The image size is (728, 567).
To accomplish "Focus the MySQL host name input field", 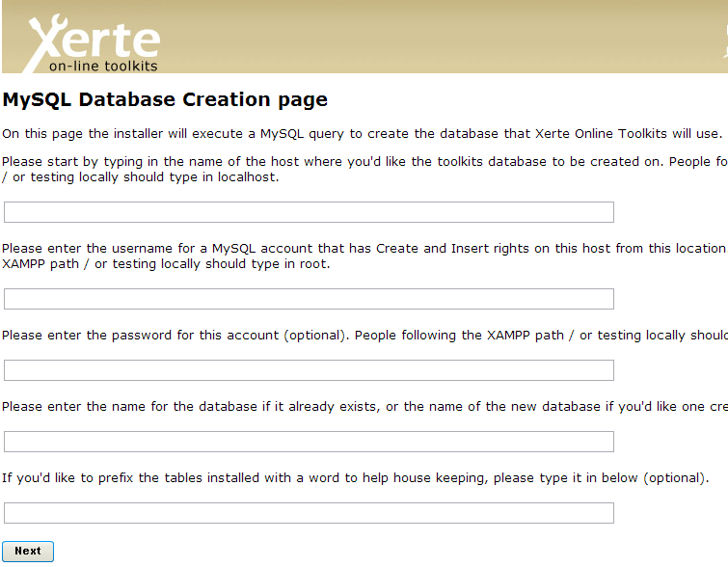I will [x=309, y=212].
